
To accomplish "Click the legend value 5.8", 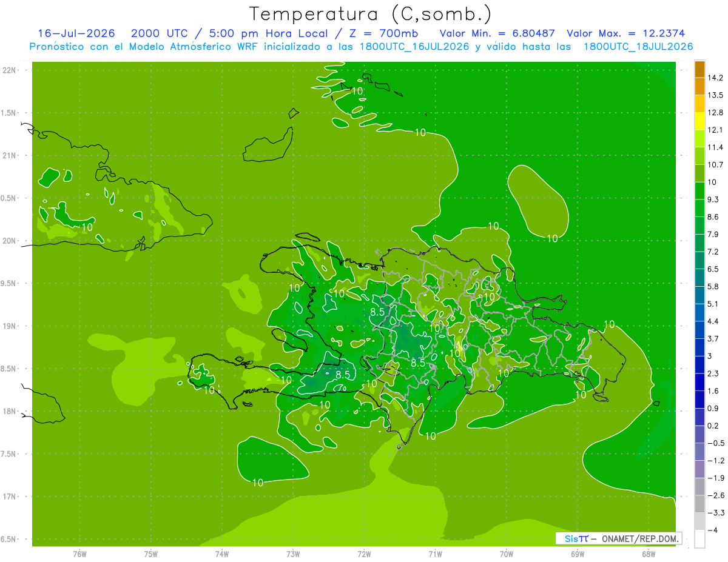I will point(712,286).
